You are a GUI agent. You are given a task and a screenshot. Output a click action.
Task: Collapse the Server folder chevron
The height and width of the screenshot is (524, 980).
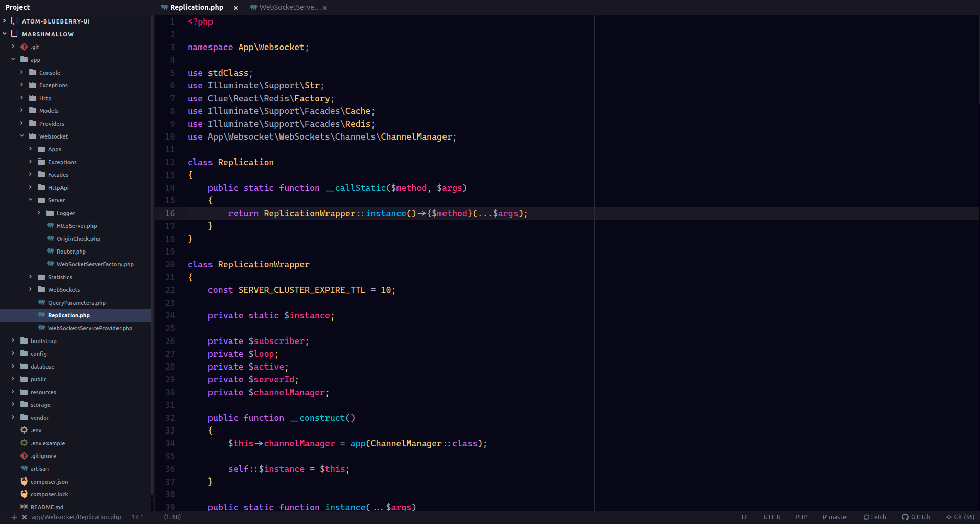31,200
